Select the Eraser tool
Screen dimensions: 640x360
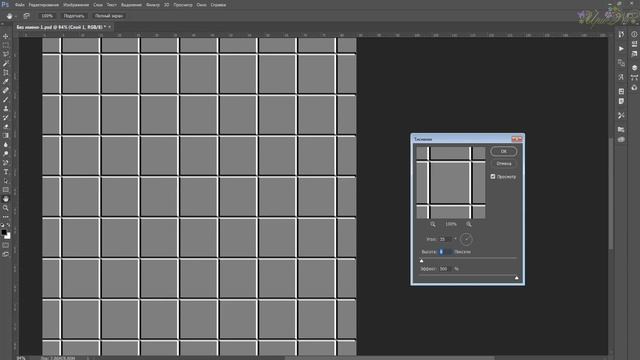tap(6, 127)
